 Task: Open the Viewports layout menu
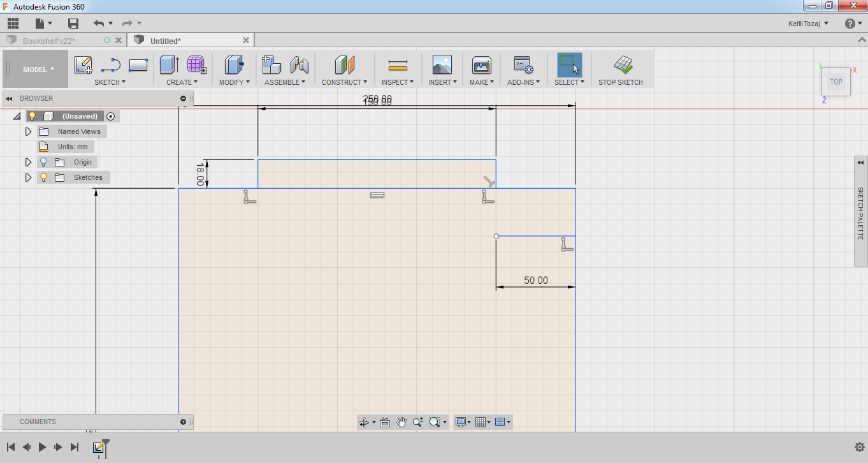tap(503, 422)
